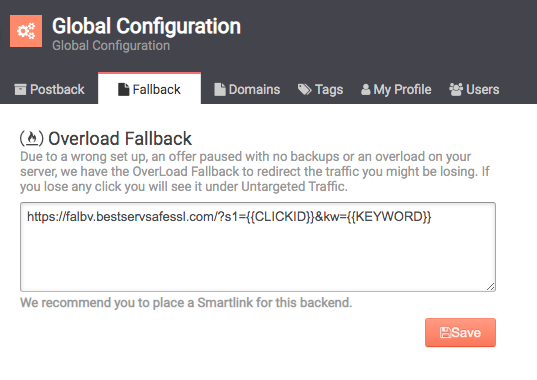Click the floppy disk icon on Save
This screenshot has width=537, height=380.
pyautogui.click(x=446, y=332)
